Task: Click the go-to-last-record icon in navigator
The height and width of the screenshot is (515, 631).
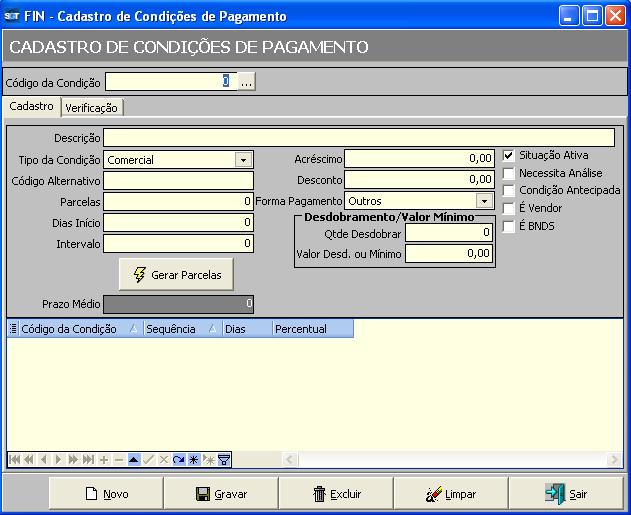Action: pos(88,459)
